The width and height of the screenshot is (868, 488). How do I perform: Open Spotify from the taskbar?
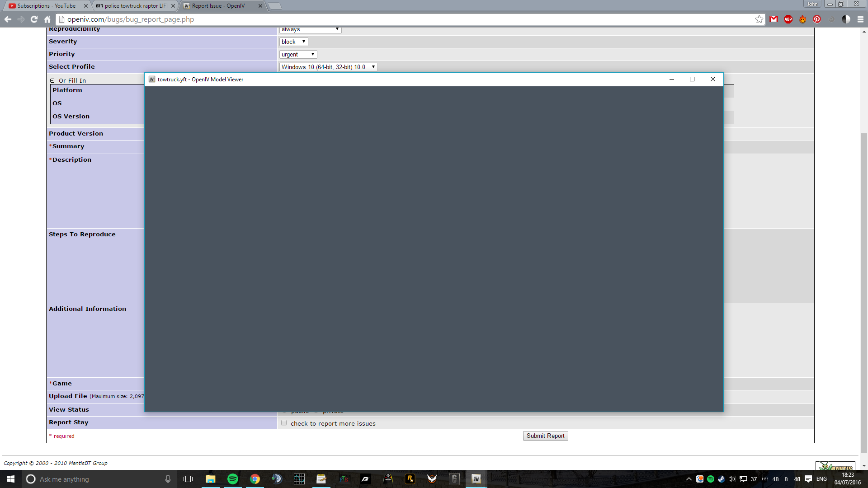coord(233,479)
